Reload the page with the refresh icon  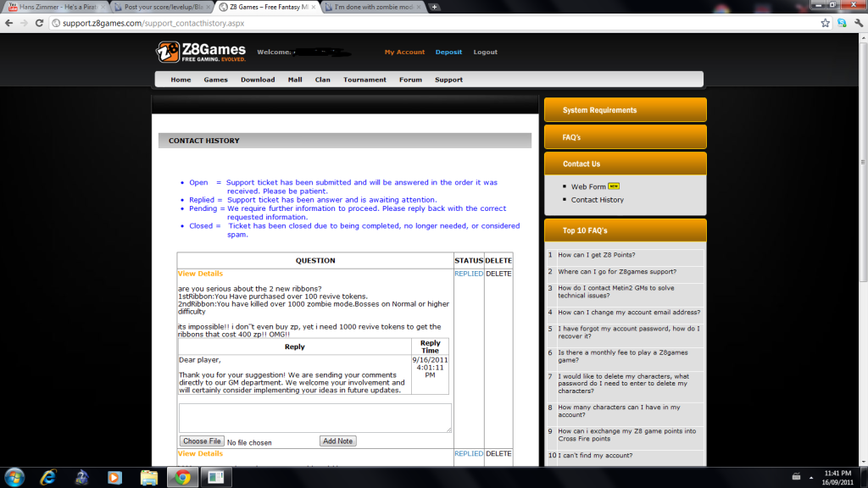coord(39,23)
